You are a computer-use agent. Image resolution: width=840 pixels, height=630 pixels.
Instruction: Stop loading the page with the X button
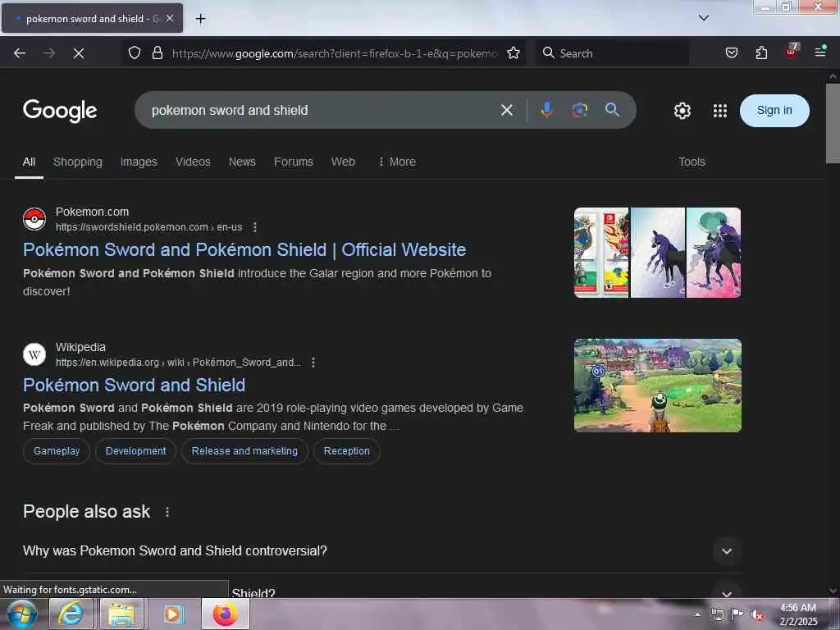(x=78, y=53)
